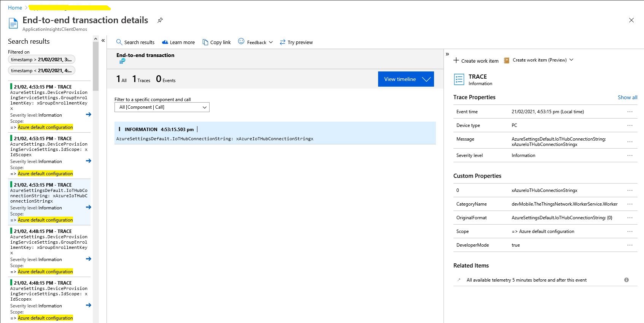Click the Create work item button
Screen dimensions: 644x323
tap(476, 61)
